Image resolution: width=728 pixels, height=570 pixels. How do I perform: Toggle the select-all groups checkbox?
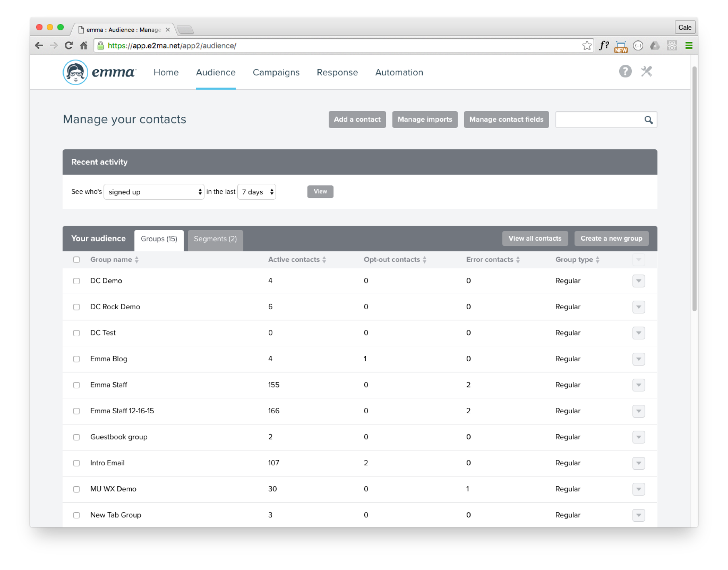77,260
